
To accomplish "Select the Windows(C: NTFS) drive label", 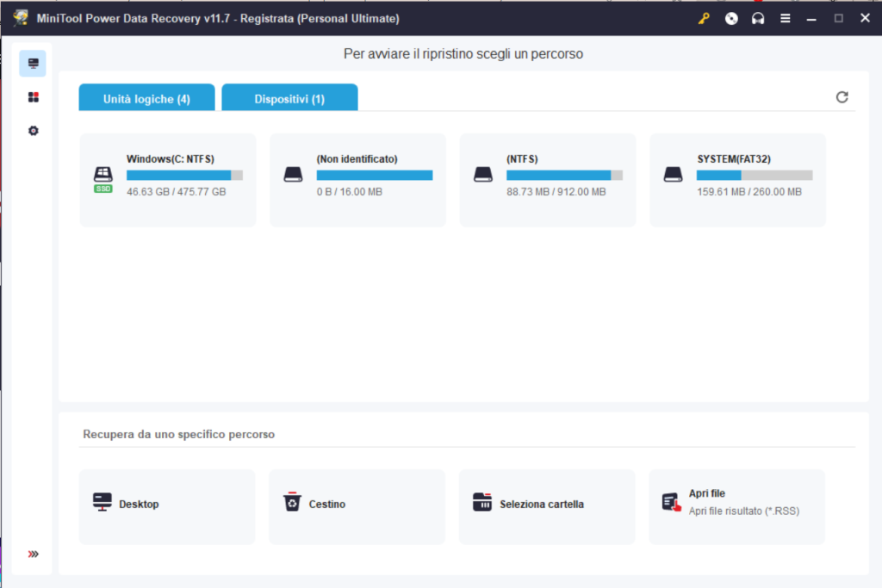I will click(171, 159).
